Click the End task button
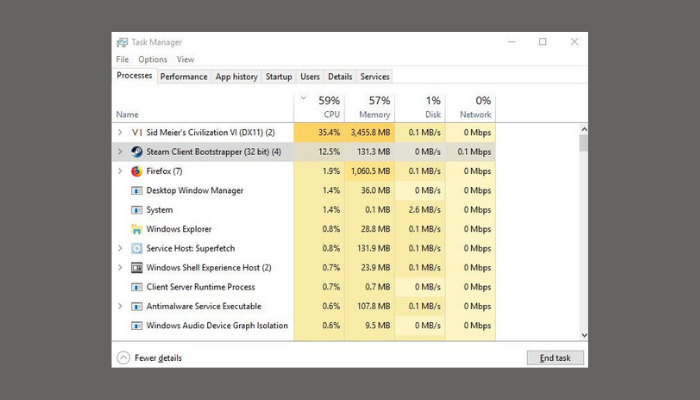Viewport: 700px width, 400px height. tap(555, 358)
